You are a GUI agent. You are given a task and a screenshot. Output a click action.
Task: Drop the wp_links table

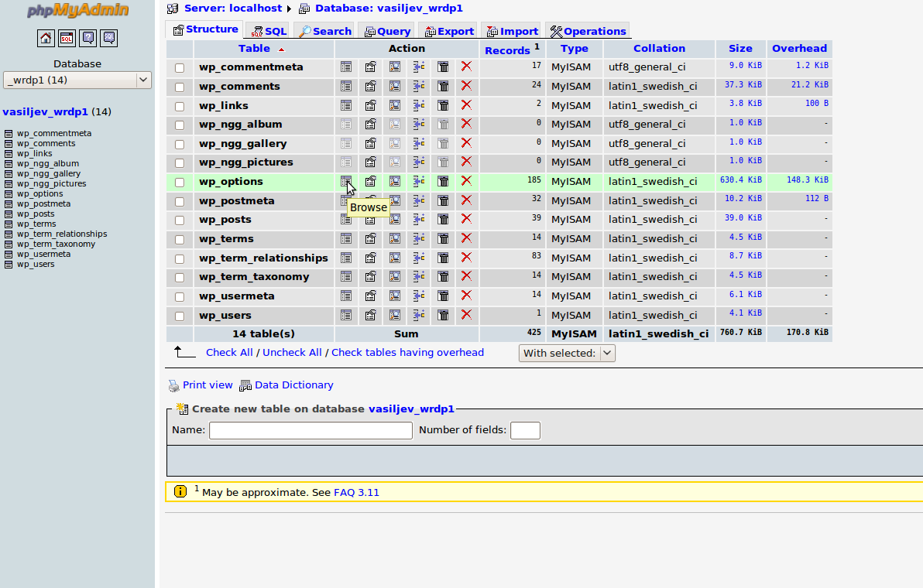[x=466, y=105]
